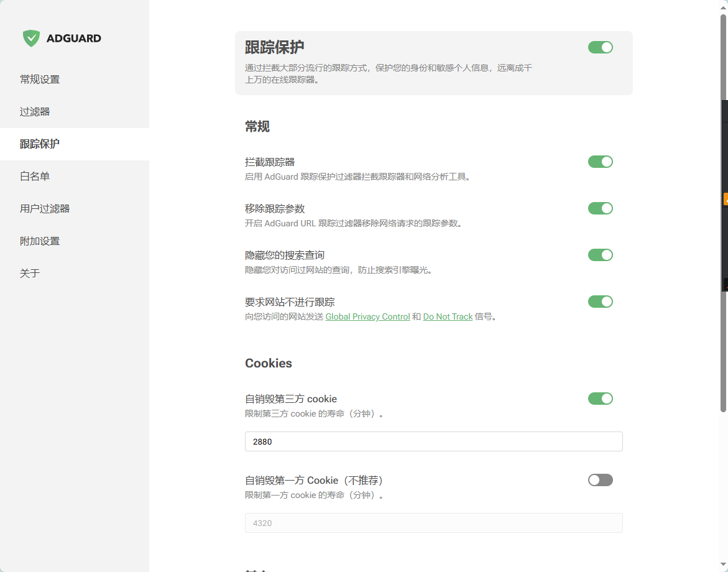Viewport: 728px width, 572px height.
Task: Click the first-party cookie lifetime field 4320
Action: tap(434, 524)
